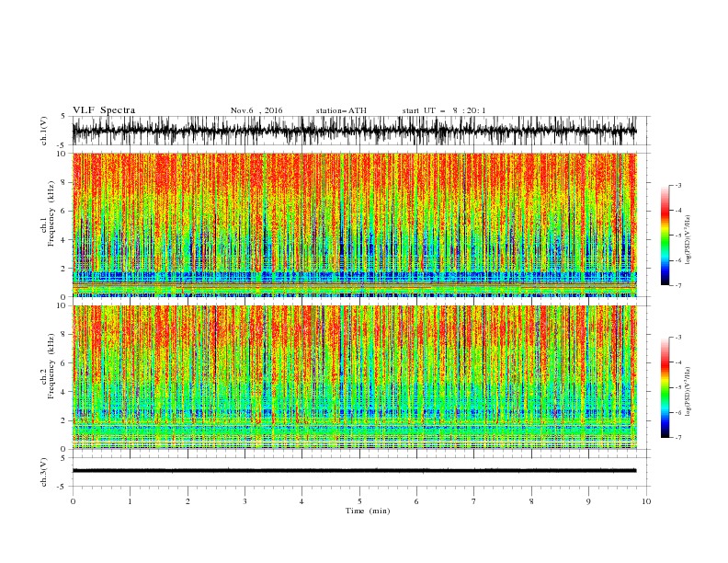Click the ch.1 PSD color scale bar
Viewport: 728px width, 563px height.
(665, 236)
